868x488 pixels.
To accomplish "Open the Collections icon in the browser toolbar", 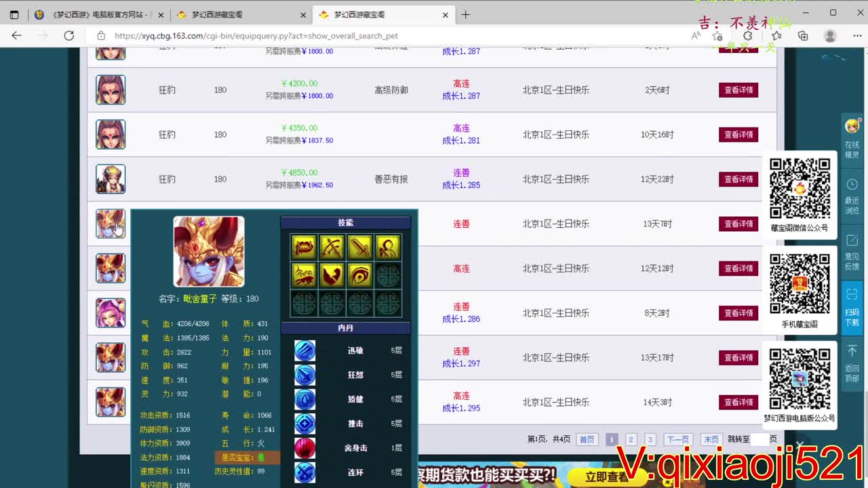I will (x=803, y=36).
